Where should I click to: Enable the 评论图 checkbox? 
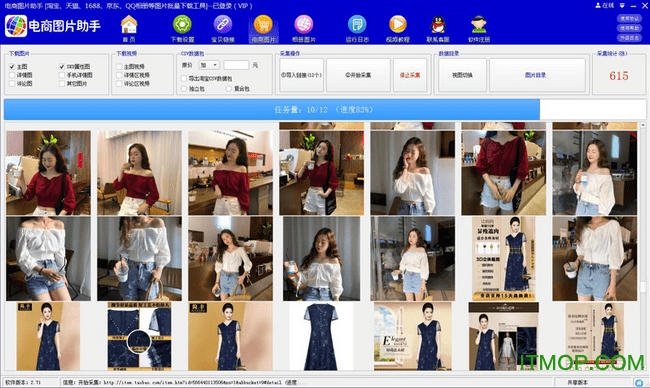[x=12, y=83]
